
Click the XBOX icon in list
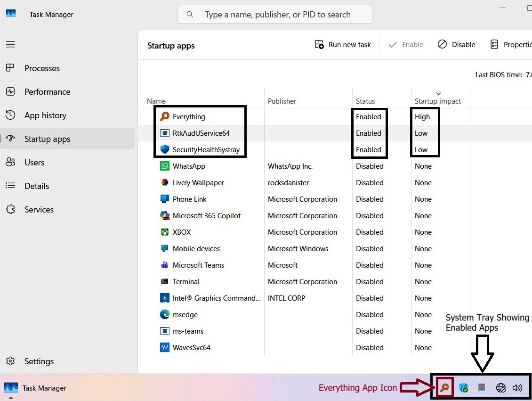click(165, 232)
